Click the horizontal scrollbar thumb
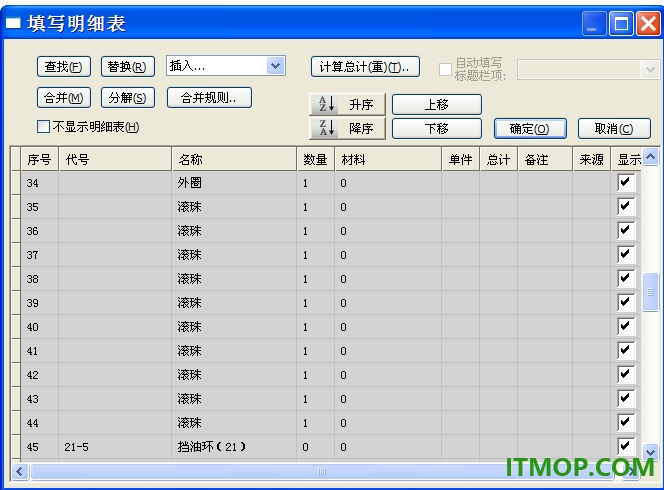The image size is (664, 490). [x=322, y=471]
